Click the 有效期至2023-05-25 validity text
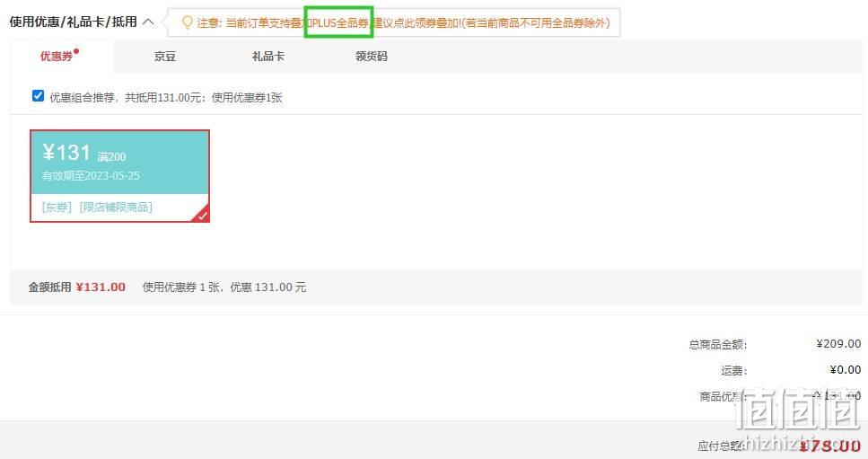Viewport: 868px width, 459px height. click(92, 175)
